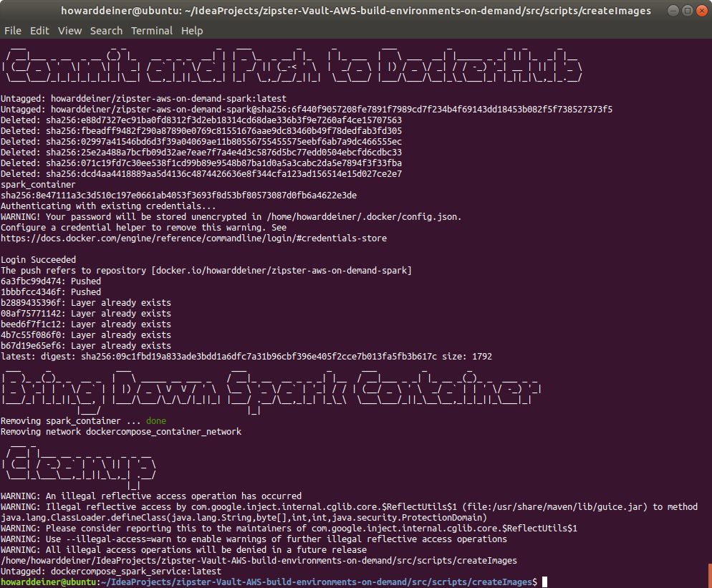Open the Search menu
The width and height of the screenshot is (712, 588).
tap(106, 31)
